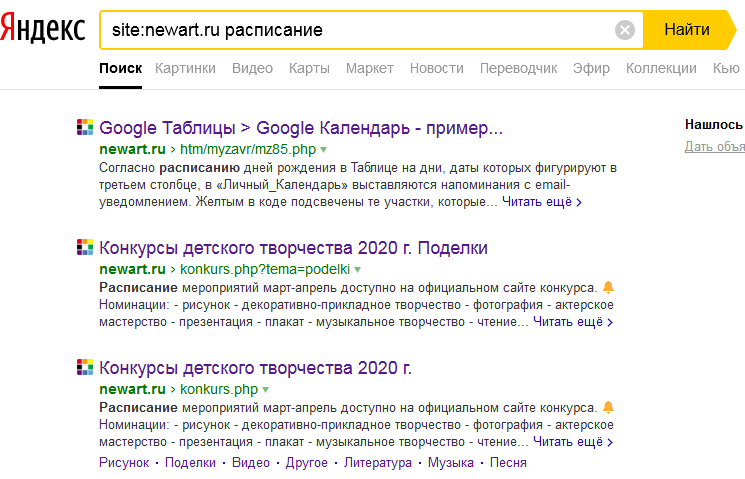Open the Рисунок sitelink
Screen dimensions: 745x479
(x=124, y=462)
